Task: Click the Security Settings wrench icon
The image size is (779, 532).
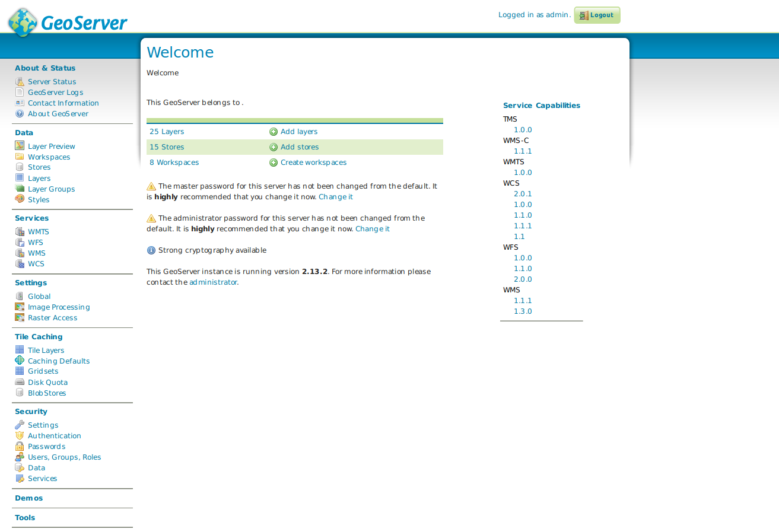Action: point(20,425)
